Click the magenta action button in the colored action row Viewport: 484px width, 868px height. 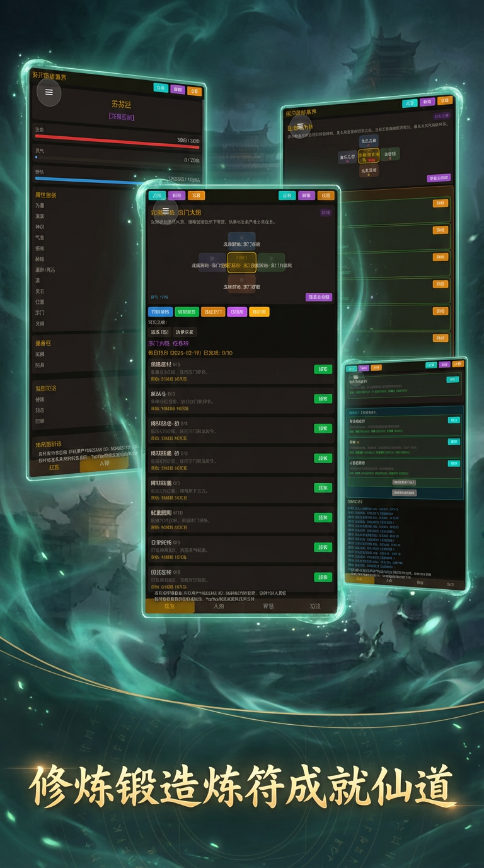[237, 312]
